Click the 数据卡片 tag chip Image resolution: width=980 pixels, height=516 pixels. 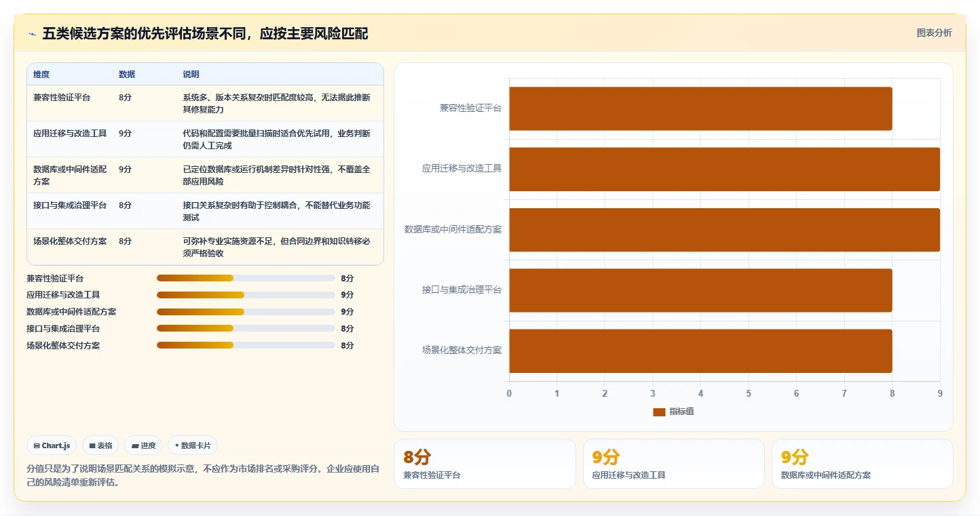click(x=193, y=445)
